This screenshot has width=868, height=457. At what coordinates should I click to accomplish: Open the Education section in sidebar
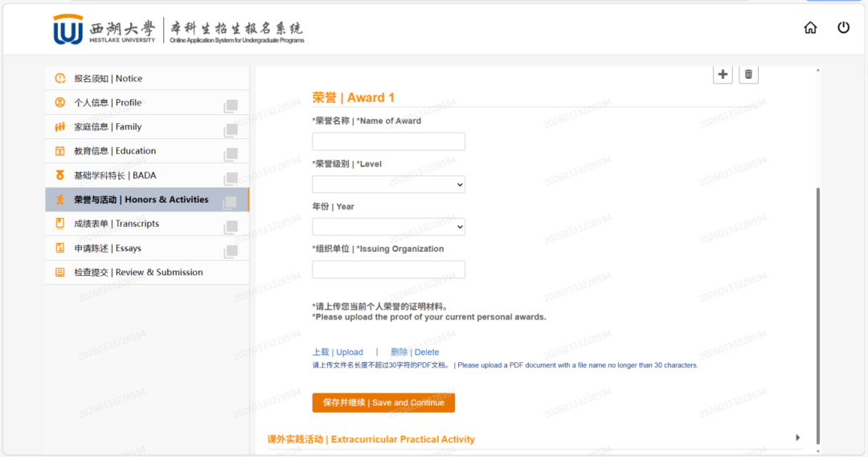(115, 151)
